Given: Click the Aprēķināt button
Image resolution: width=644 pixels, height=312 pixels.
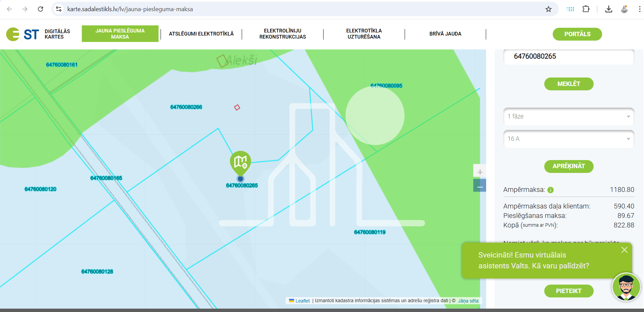Looking at the screenshot, I should click(569, 166).
